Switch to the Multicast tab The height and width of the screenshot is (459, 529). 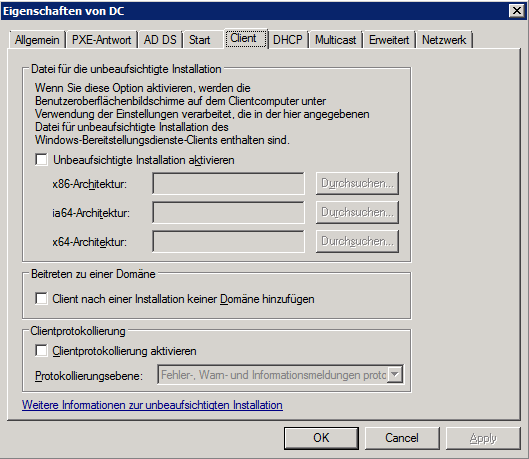pos(335,40)
